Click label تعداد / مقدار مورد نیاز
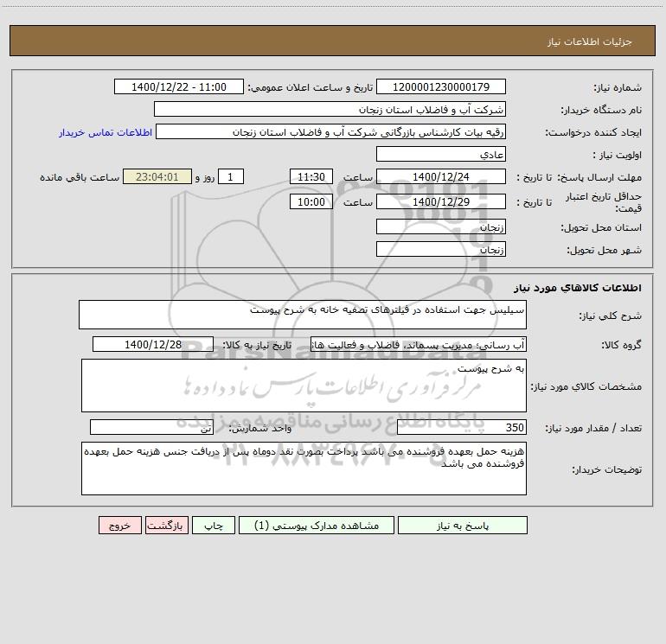Viewport: 666px width, 644px height. (593, 428)
